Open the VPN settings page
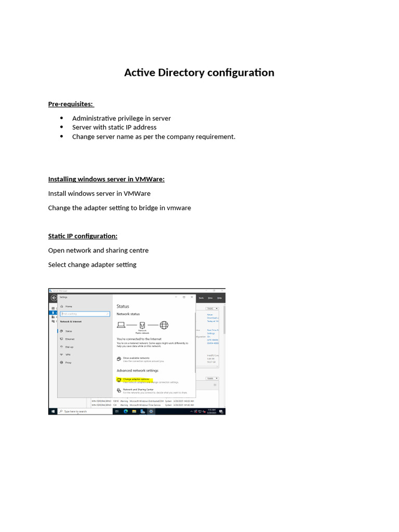 coord(65,354)
